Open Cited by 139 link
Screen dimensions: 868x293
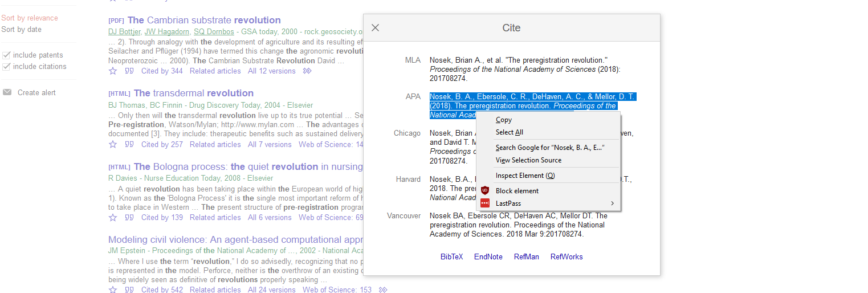tap(162, 218)
